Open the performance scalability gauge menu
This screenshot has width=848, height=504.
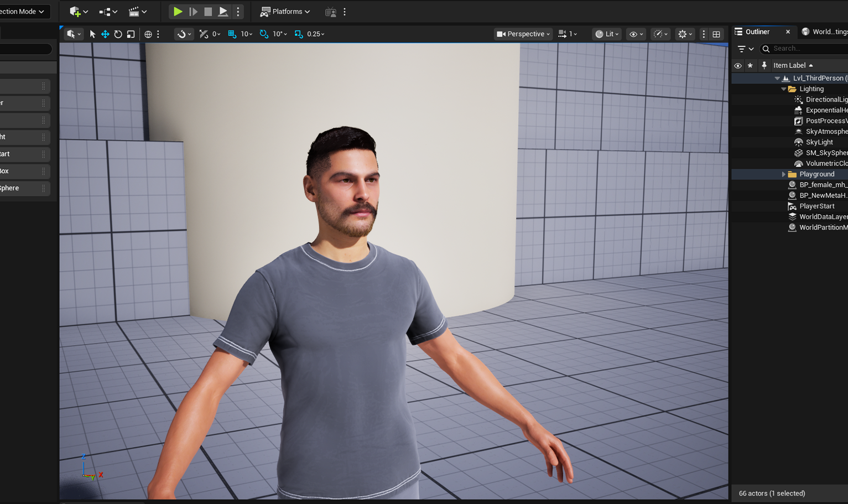click(x=661, y=34)
